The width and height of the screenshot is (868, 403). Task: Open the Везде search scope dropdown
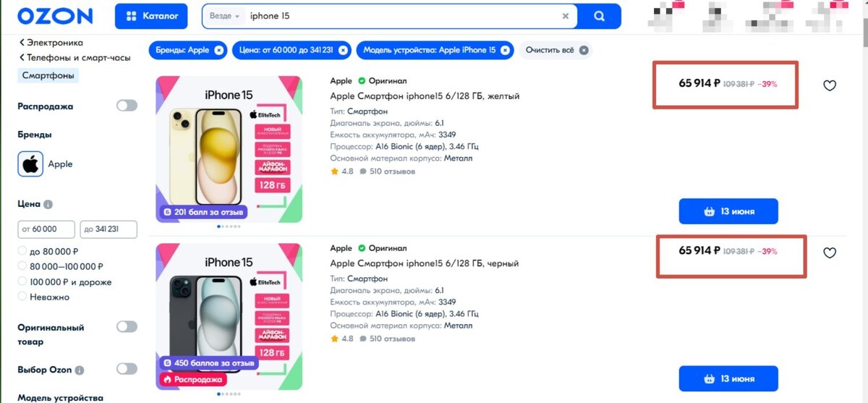click(x=225, y=16)
